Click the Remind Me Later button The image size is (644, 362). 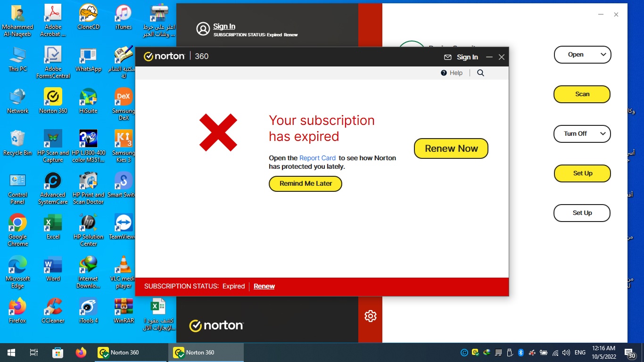[305, 184]
